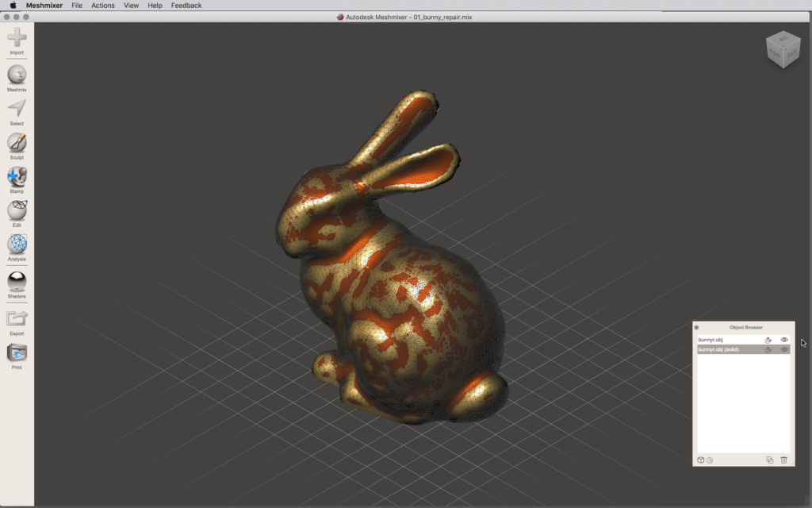
Task: Open the Stamp tool
Action: click(17, 178)
